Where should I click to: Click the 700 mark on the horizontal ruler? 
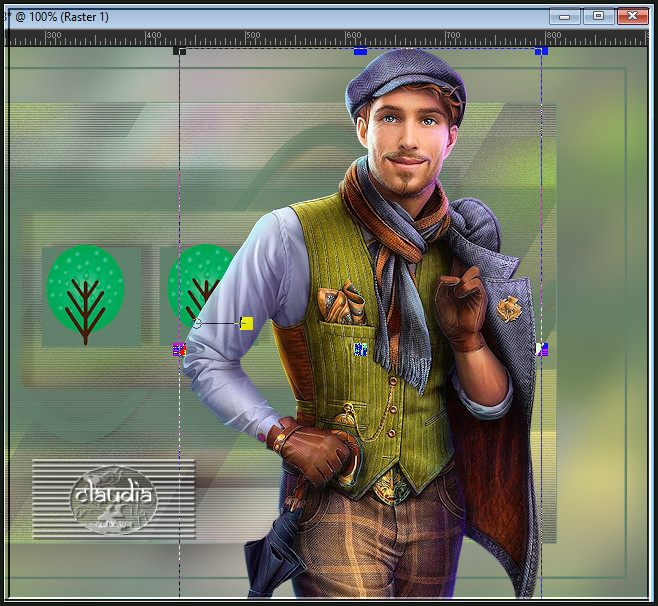(x=453, y=35)
